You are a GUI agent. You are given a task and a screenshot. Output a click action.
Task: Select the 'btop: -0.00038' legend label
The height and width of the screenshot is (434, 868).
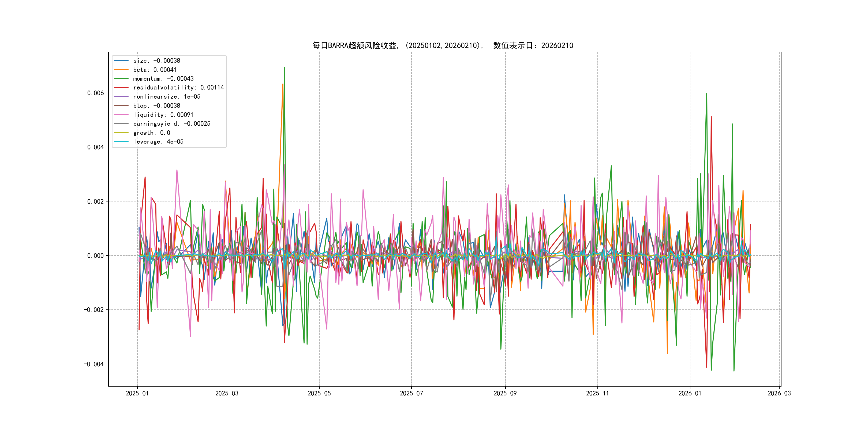click(x=156, y=106)
